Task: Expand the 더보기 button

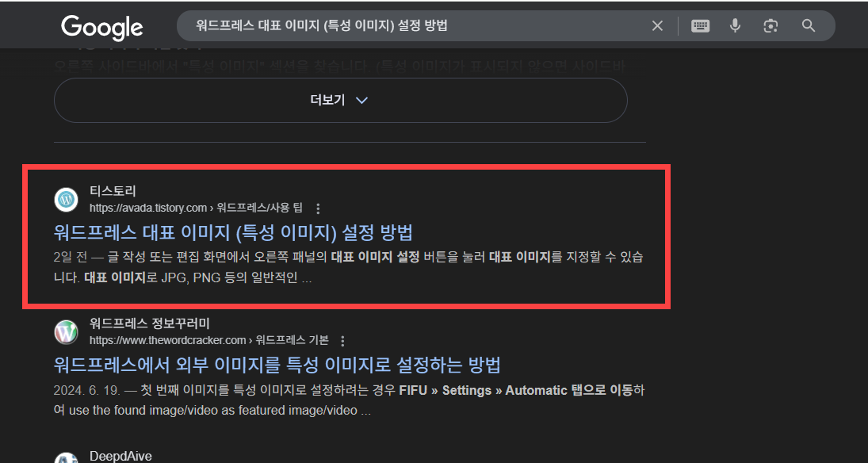Action: [x=340, y=100]
